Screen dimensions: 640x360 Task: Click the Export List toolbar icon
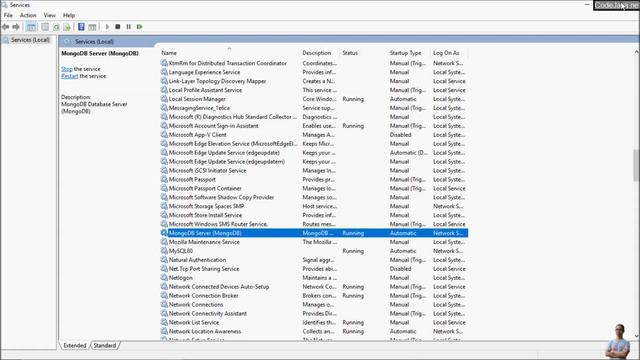click(67, 27)
